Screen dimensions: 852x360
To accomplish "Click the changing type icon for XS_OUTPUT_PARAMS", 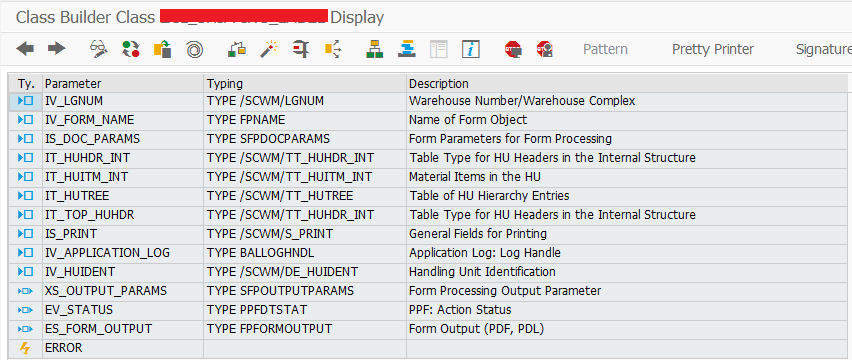I will [26, 291].
